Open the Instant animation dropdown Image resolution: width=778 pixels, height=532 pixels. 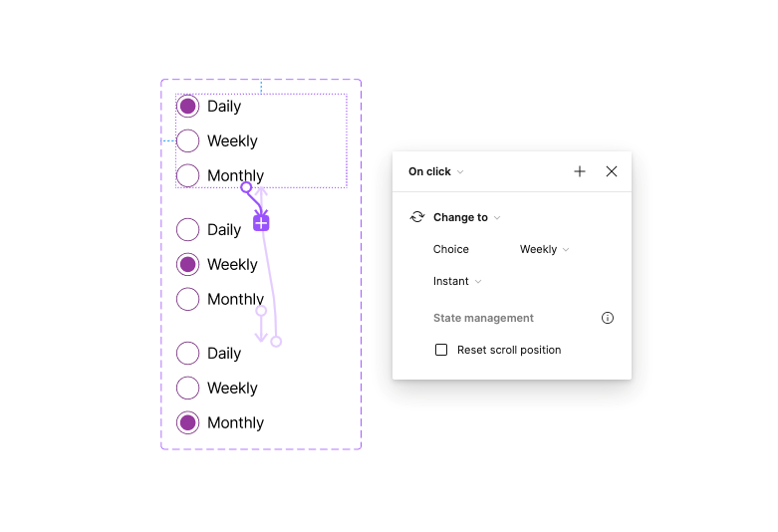coord(457,281)
